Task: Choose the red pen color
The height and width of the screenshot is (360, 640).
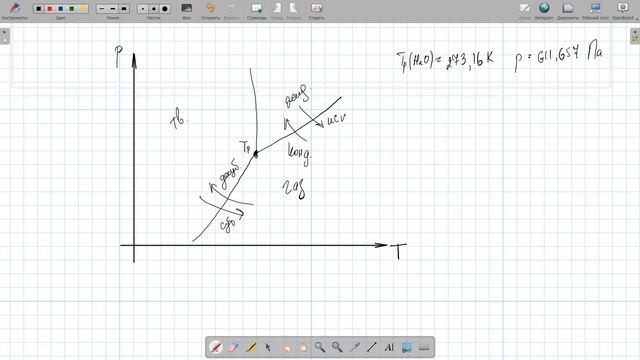Action: pyautogui.click(x=50, y=9)
